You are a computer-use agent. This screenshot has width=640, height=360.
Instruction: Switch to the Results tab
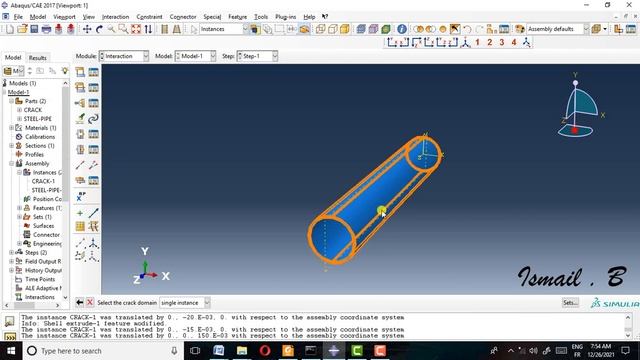tap(38, 58)
